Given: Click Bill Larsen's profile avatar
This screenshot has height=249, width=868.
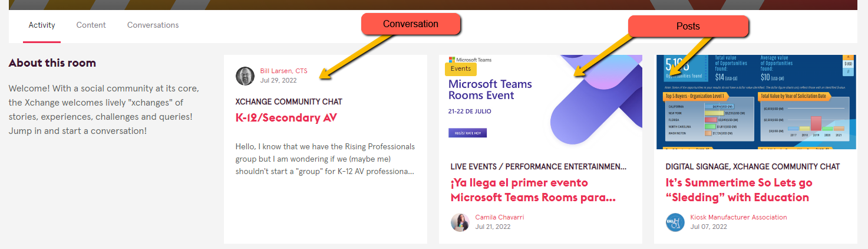Looking at the screenshot, I should coord(245,76).
